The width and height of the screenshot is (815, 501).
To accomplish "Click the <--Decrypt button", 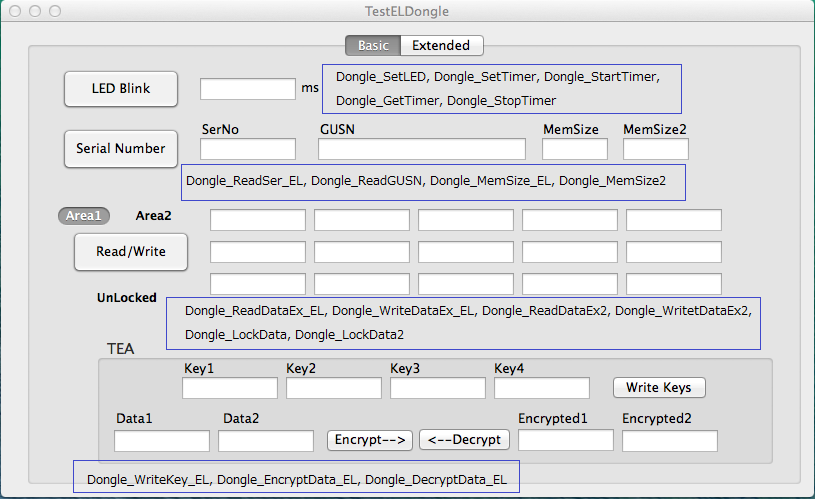I will [x=464, y=440].
